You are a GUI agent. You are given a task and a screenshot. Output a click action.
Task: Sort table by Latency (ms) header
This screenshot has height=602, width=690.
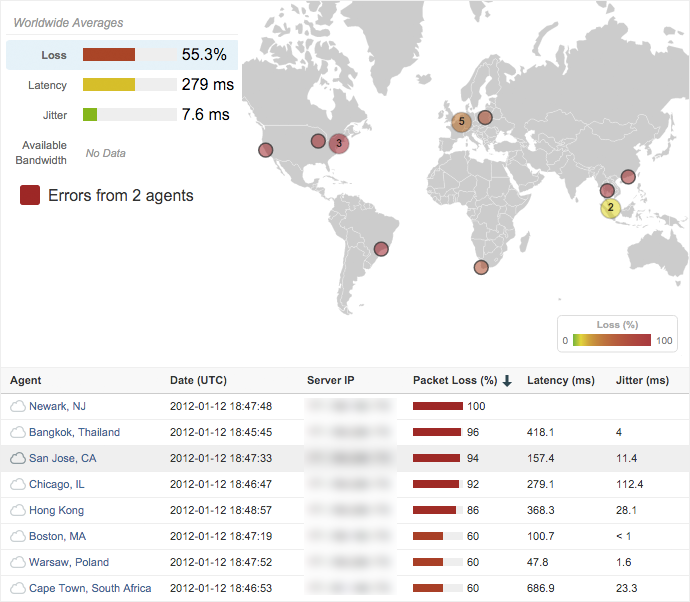pyautogui.click(x=560, y=381)
